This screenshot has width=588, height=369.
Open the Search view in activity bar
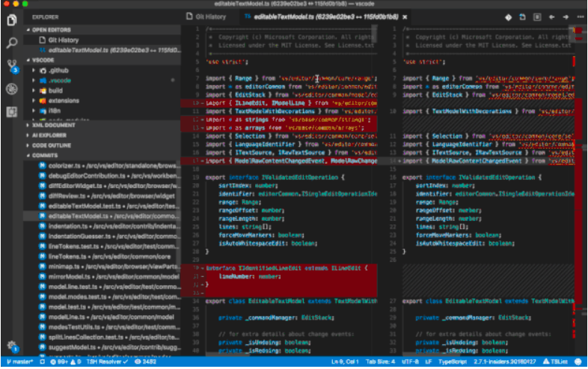11,42
